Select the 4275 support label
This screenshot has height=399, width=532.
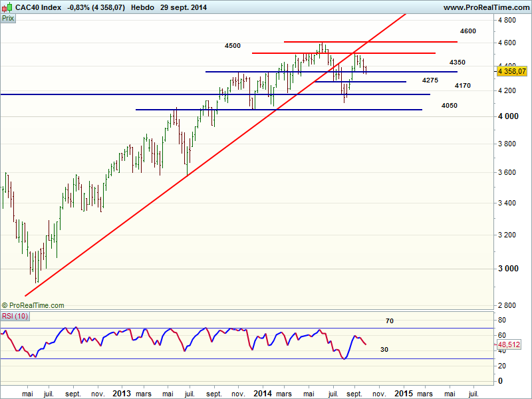click(430, 80)
